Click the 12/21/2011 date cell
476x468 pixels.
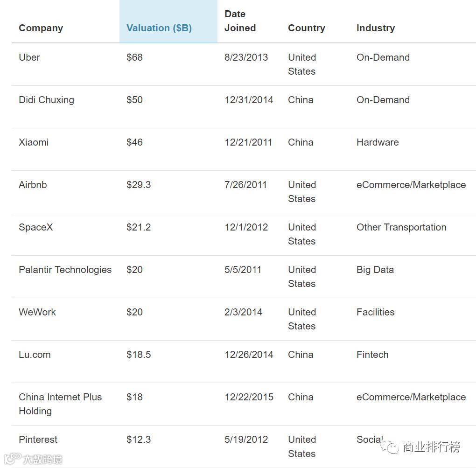248,142
